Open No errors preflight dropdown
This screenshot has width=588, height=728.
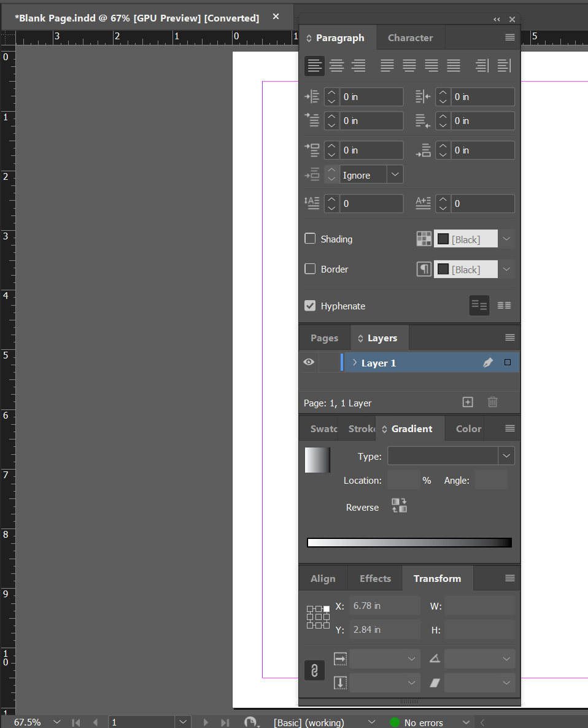pos(466,722)
